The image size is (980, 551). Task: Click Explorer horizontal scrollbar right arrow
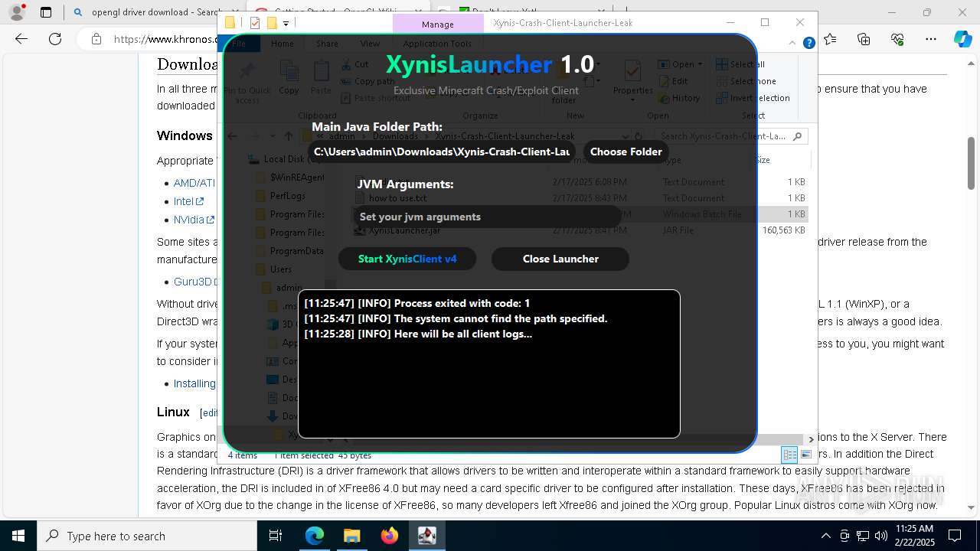(811, 439)
